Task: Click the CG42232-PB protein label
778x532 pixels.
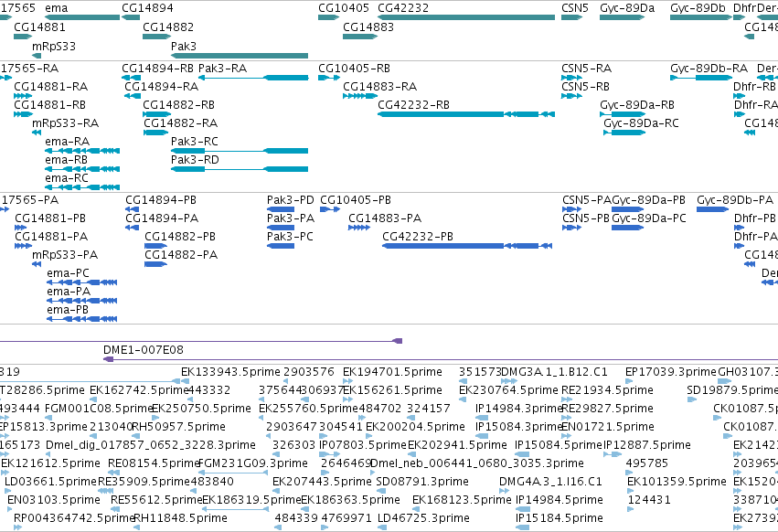Action: click(x=418, y=237)
